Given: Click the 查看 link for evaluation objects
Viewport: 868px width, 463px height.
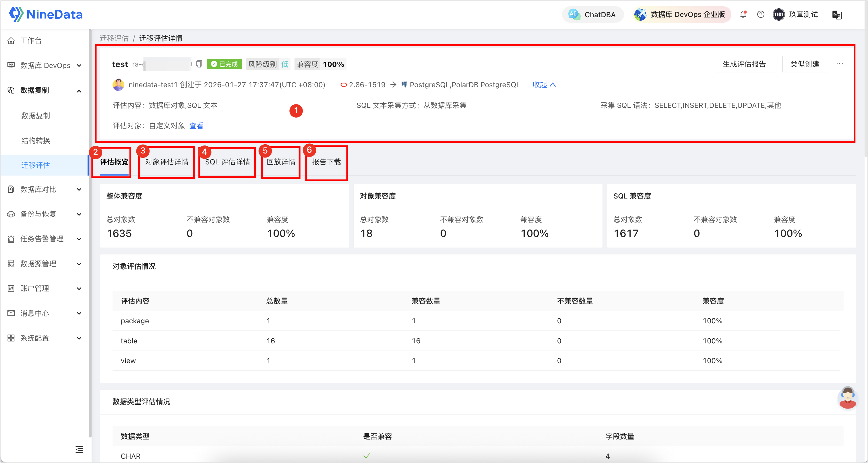Looking at the screenshot, I should [x=196, y=126].
